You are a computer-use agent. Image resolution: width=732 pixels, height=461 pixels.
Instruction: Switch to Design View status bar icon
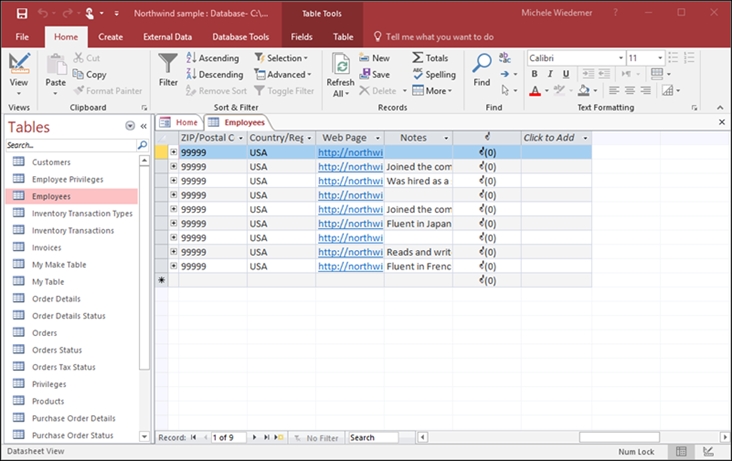[x=708, y=451]
